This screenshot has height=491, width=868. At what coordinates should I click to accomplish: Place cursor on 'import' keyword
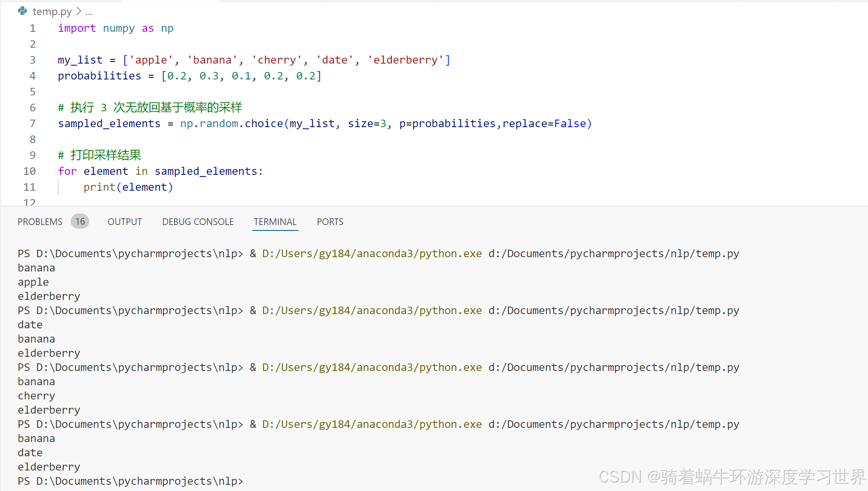(77, 28)
